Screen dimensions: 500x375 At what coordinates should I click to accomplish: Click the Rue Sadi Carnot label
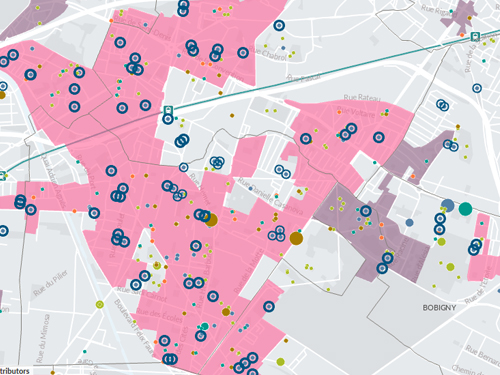click(x=142, y=294)
